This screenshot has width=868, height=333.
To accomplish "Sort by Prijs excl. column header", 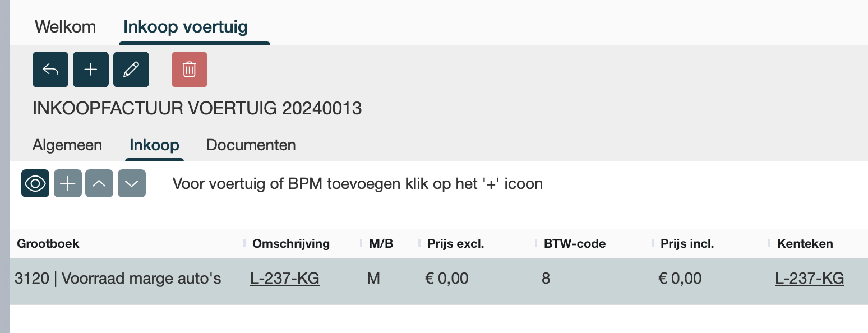I will (455, 244).
